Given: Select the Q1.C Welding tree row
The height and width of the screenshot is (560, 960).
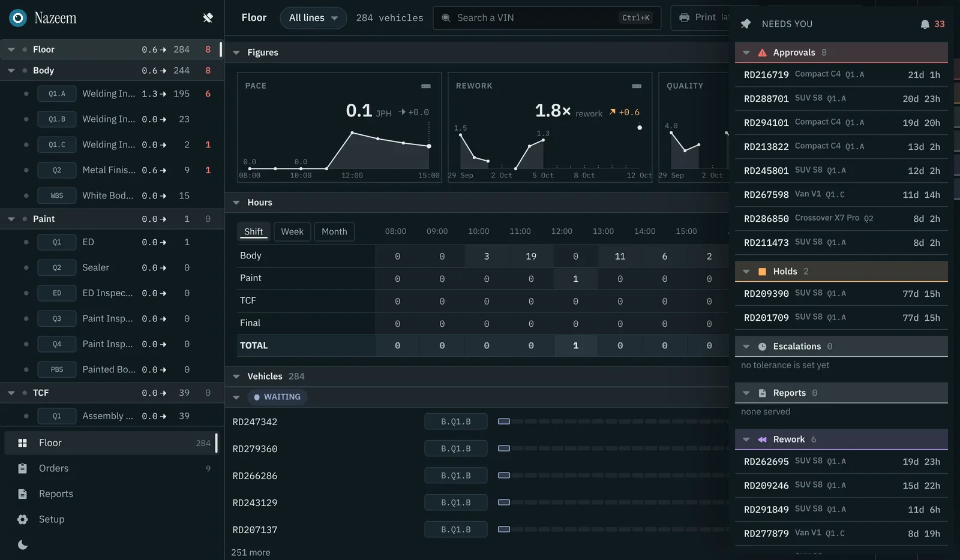Looking at the screenshot, I should 112,144.
